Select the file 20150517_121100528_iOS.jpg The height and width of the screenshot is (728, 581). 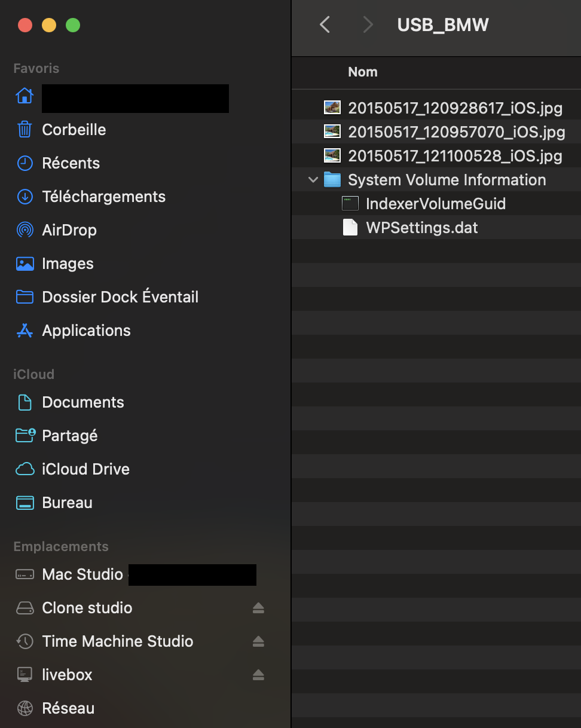455,156
